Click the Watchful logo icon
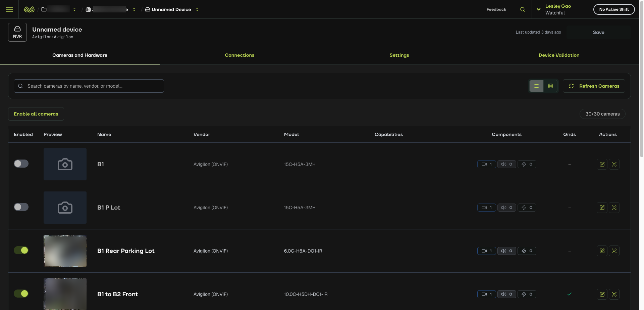 (30, 9)
